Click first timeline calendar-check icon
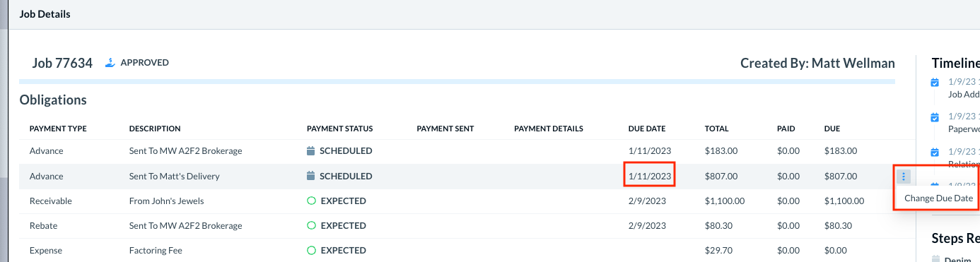This screenshot has width=980, height=262. pos(935,82)
